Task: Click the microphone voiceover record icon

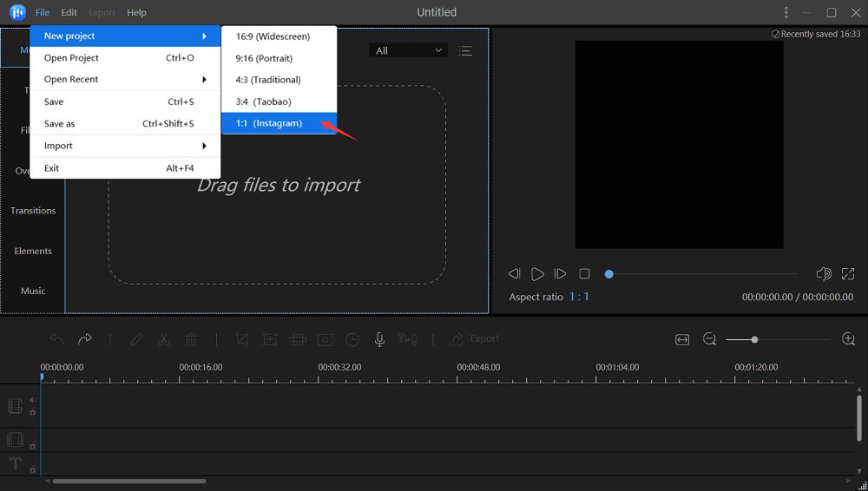Action: pyautogui.click(x=379, y=339)
